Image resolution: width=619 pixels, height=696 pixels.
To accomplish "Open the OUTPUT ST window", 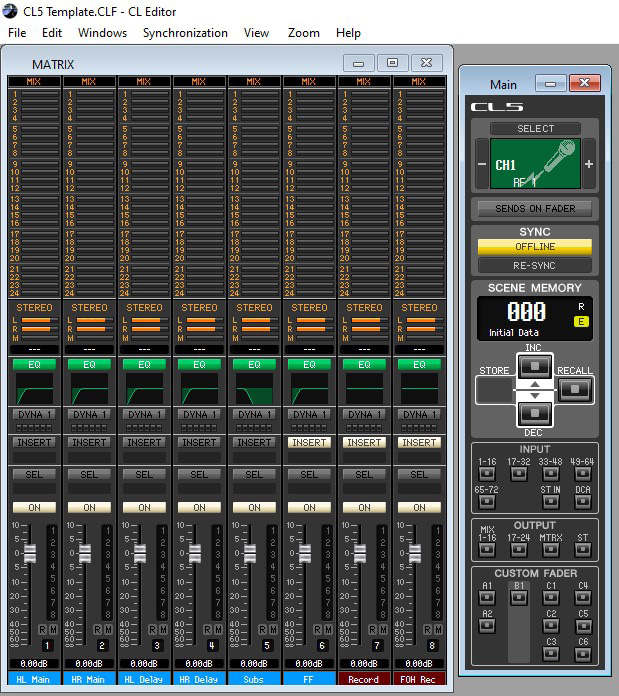I will point(583,550).
